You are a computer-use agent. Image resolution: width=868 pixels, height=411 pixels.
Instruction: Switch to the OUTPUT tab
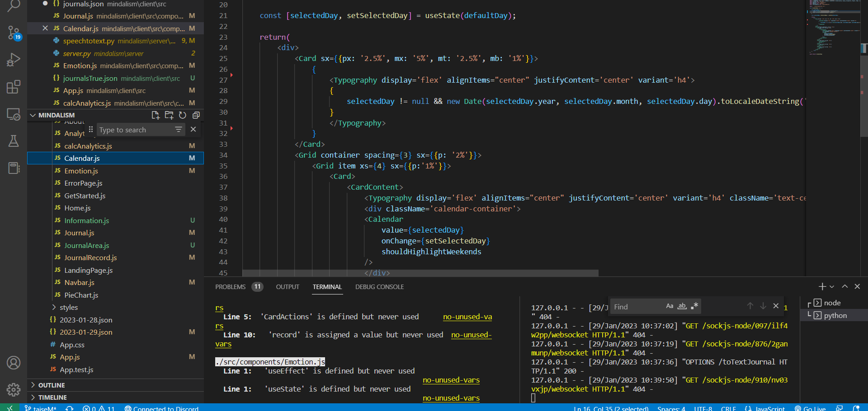tap(288, 287)
